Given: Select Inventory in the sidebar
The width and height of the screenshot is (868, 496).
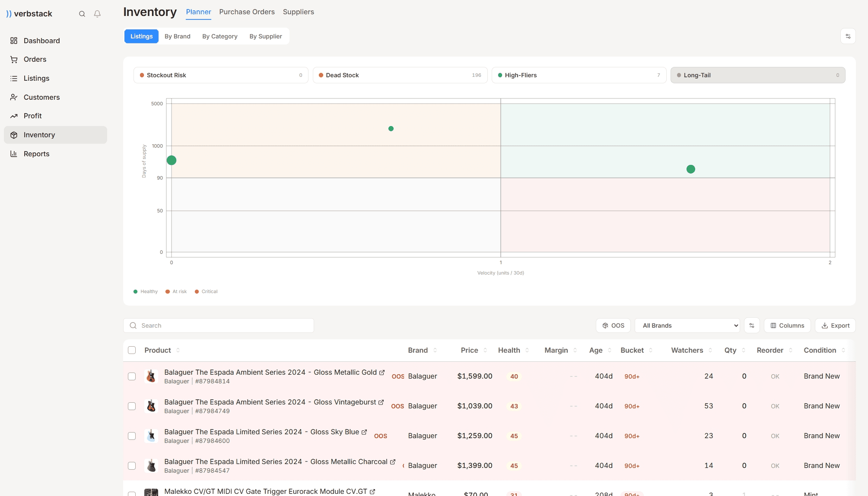Looking at the screenshot, I should pos(55,135).
